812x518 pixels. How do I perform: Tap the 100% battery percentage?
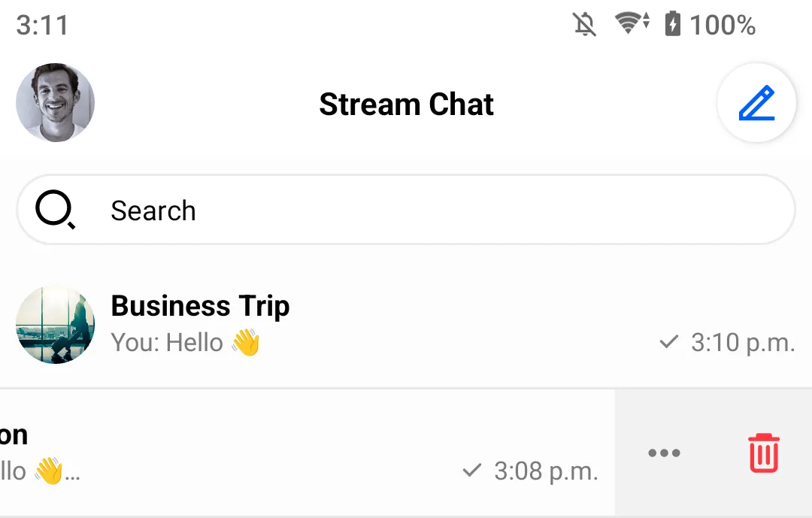(723, 26)
